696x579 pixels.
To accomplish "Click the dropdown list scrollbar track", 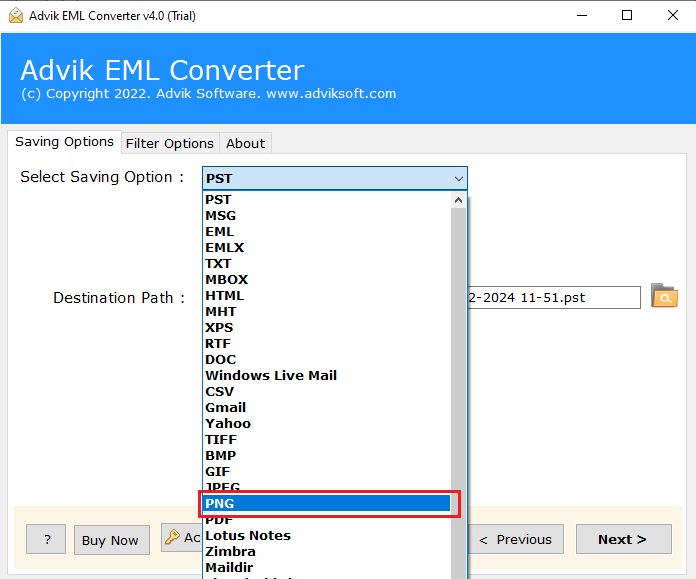I will [459, 391].
